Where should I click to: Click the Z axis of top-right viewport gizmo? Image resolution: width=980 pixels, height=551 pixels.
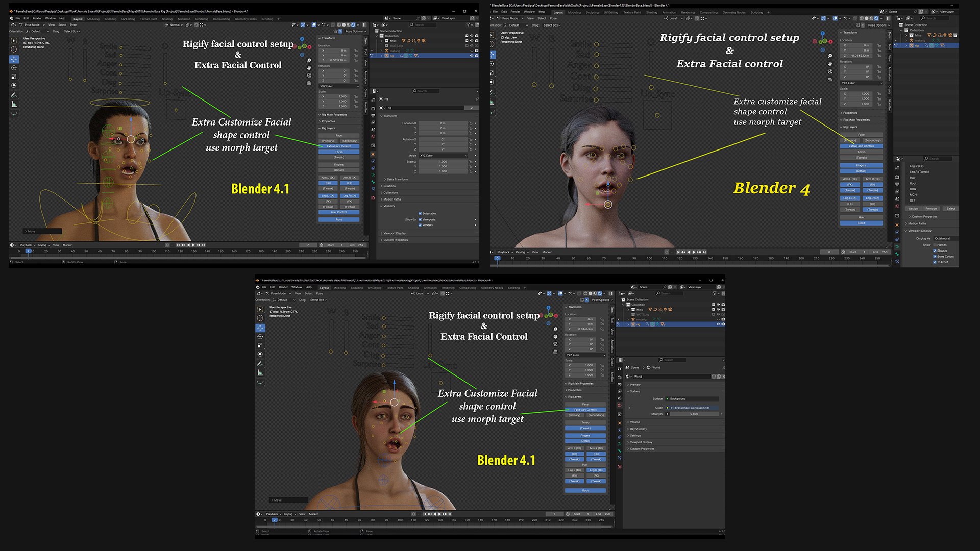pyautogui.click(x=823, y=33)
